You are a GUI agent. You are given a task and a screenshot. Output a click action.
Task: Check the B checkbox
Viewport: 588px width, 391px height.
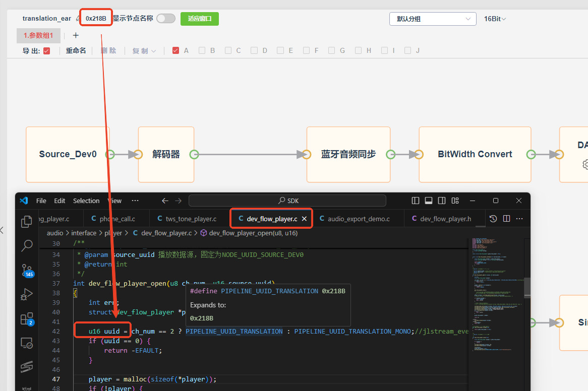coord(202,50)
